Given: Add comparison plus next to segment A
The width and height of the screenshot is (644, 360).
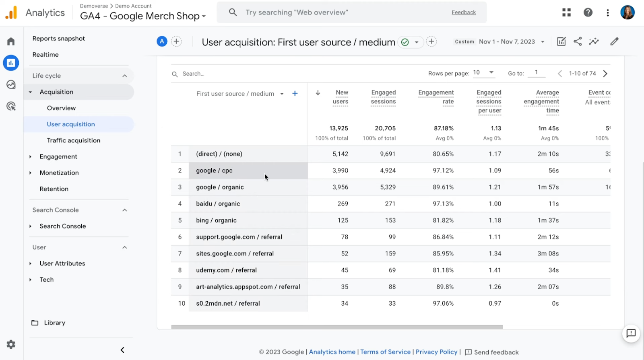Looking at the screenshot, I should tap(176, 41).
